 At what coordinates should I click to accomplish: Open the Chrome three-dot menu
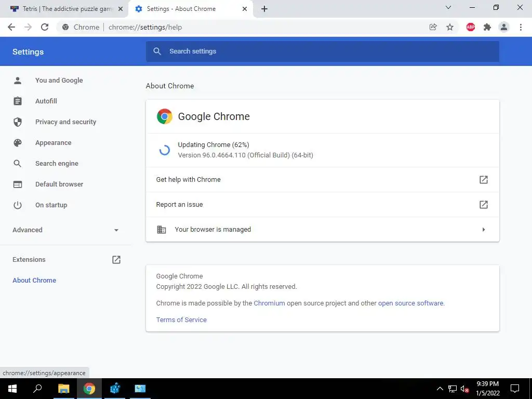click(521, 27)
